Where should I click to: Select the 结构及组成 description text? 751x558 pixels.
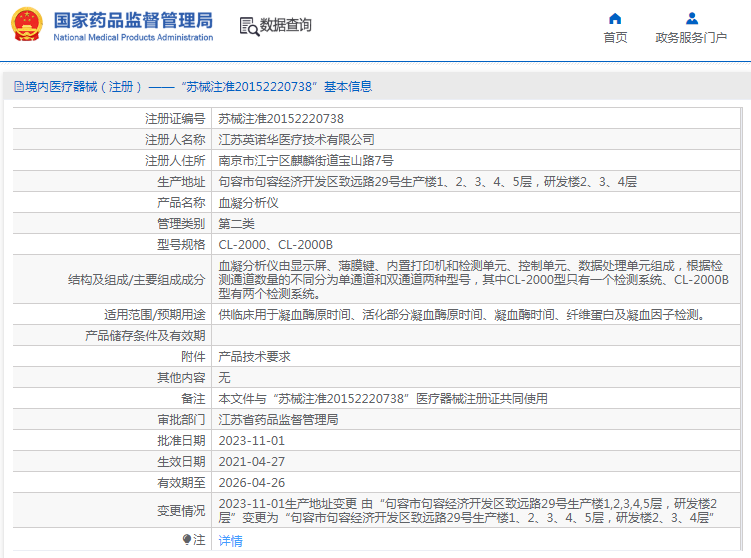click(x=474, y=279)
